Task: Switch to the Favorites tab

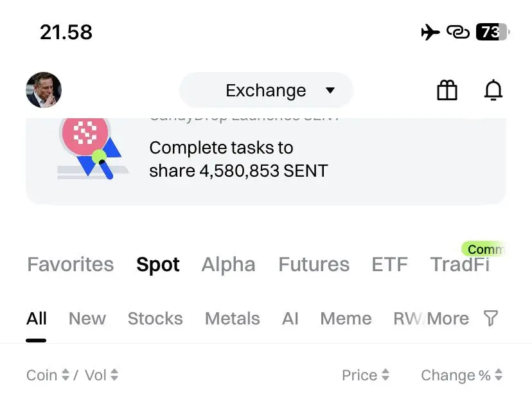Action: [x=70, y=264]
